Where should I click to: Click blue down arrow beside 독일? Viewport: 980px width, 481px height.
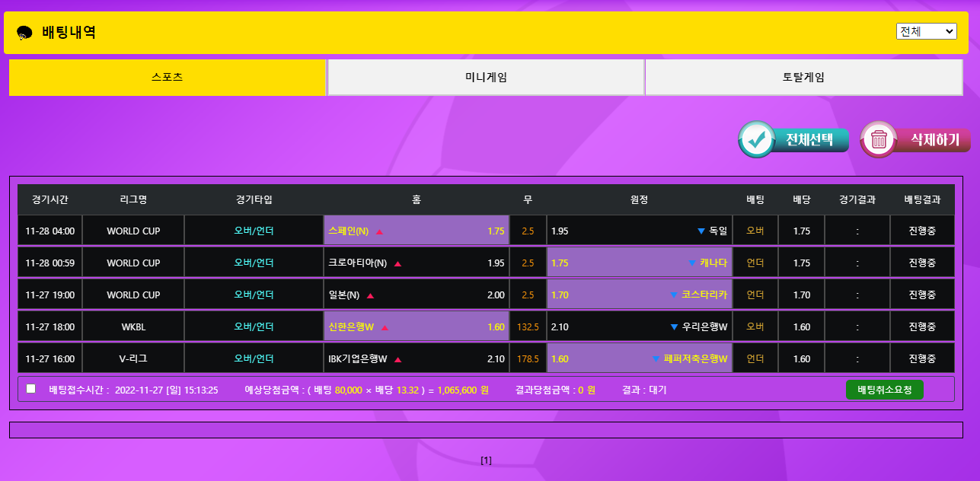[701, 231]
